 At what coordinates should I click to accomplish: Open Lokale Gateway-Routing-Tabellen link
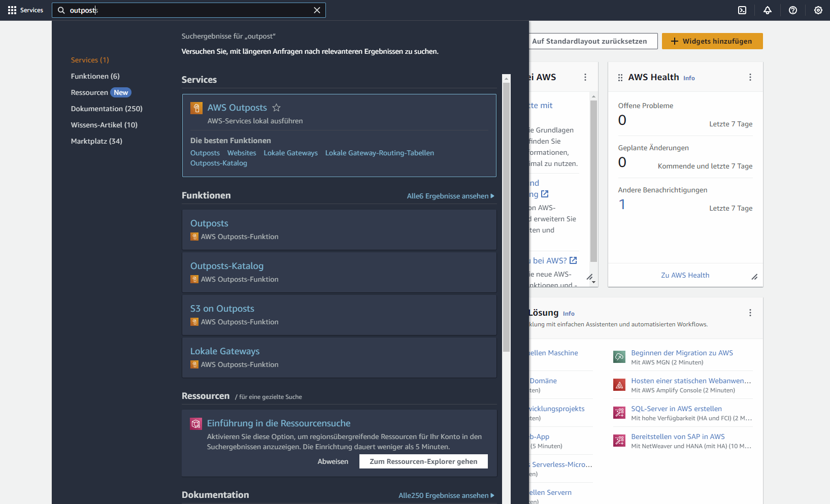(x=380, y=153)
